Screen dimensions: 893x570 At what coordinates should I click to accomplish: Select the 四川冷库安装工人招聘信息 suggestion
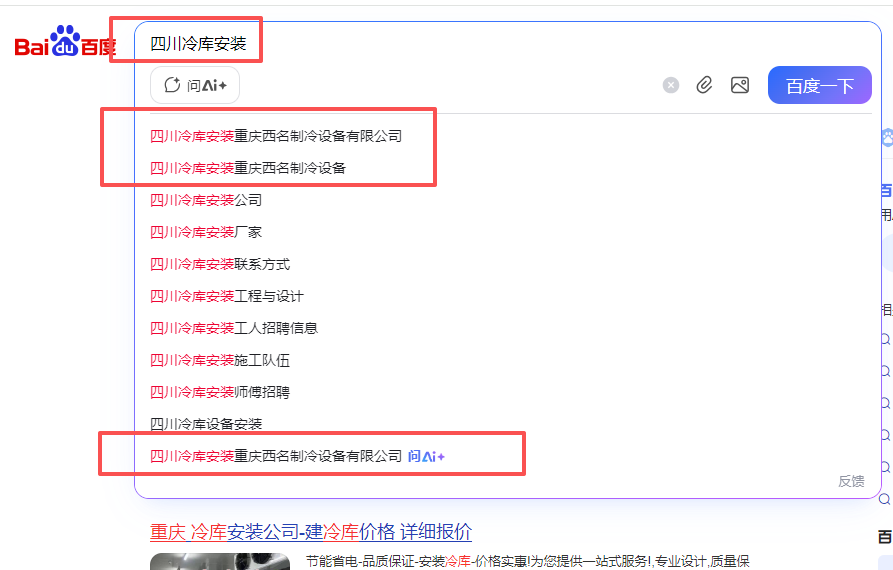click(x=234, y=328)
